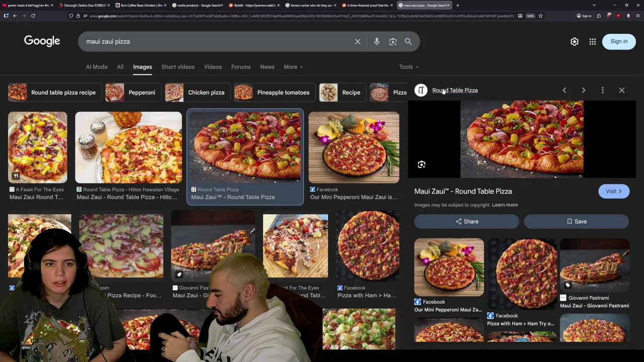Close the image preview panel

(622, 90)
